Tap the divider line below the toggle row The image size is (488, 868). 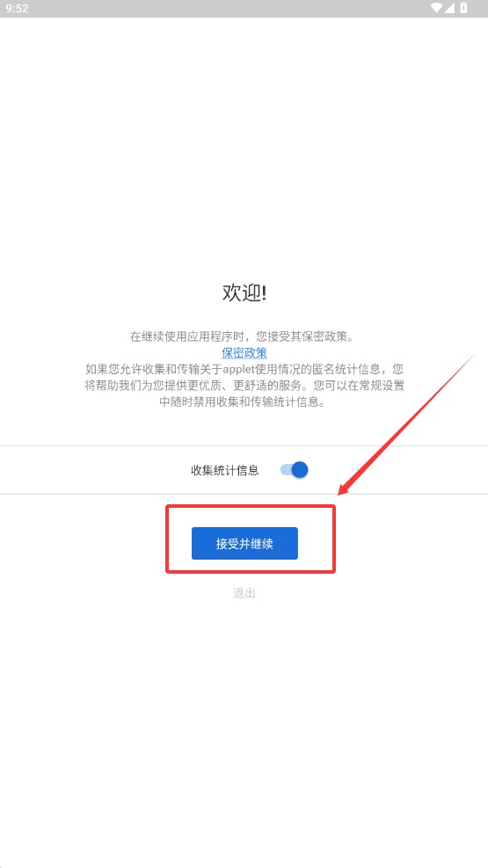(244, 494)
